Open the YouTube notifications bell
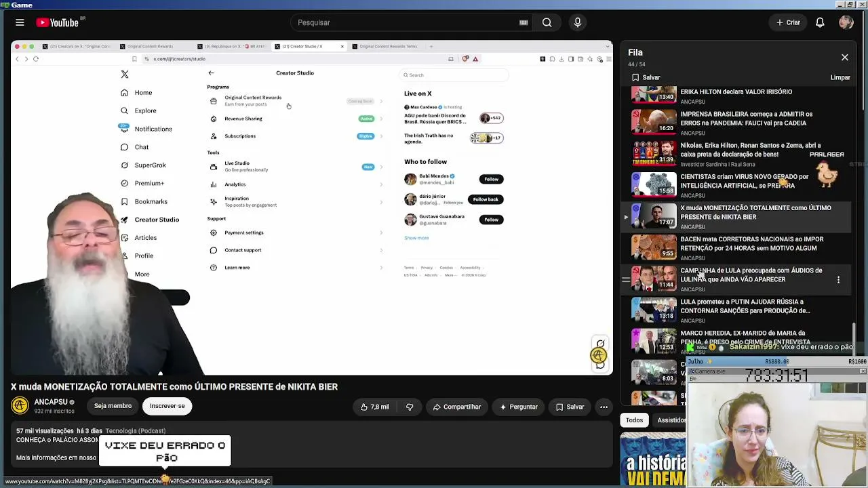The height and width of the screenshot is (488, 868). 820,22
